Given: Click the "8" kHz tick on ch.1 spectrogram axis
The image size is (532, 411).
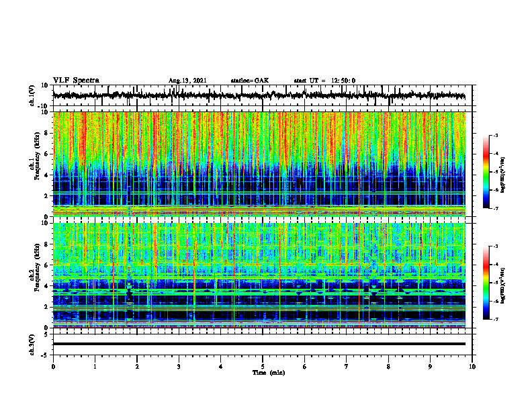Looking at the screenshot, I should pyautogui.click(x=46, y=133).
